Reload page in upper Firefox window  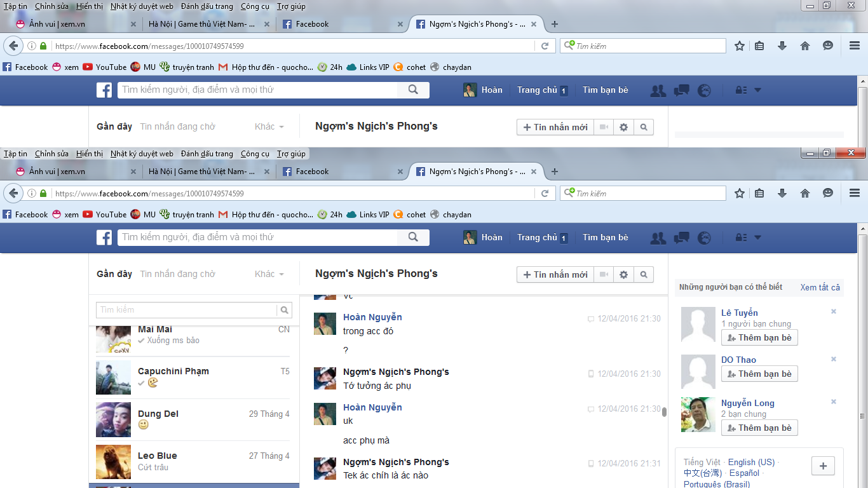[545, 46]
